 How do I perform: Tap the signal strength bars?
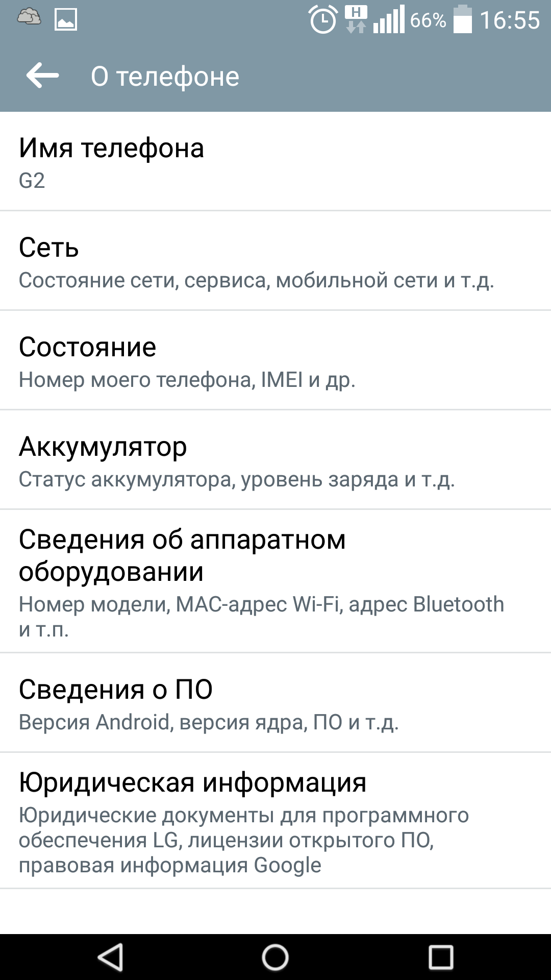389,19
